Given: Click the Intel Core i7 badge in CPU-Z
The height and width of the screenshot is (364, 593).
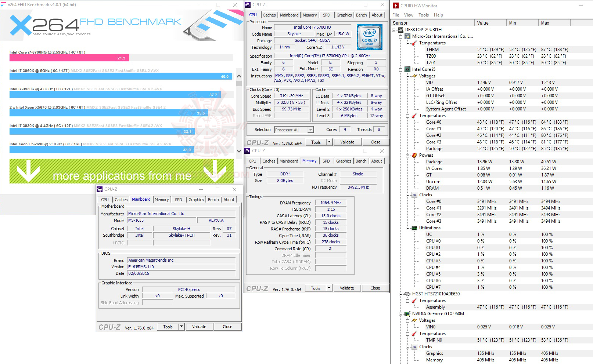Looking at the screenshot, I should (369, 37).
